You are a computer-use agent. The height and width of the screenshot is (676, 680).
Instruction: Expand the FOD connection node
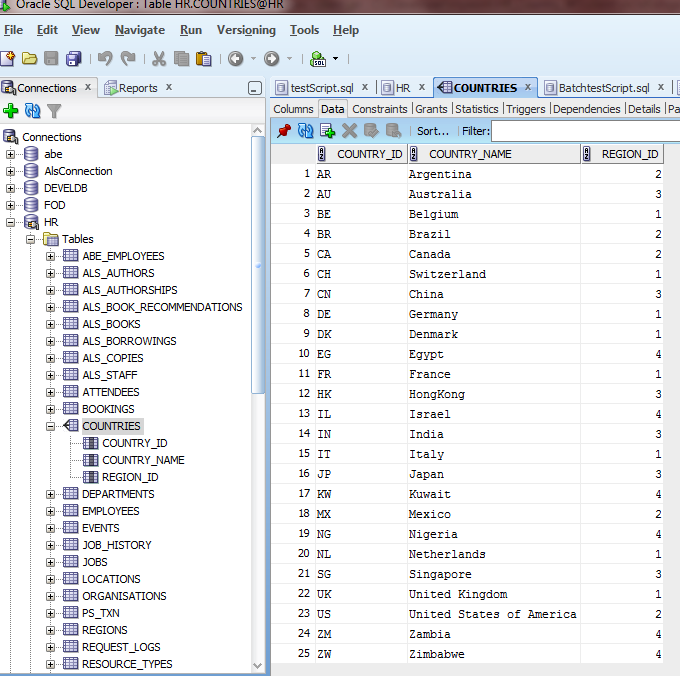[11, 205]
